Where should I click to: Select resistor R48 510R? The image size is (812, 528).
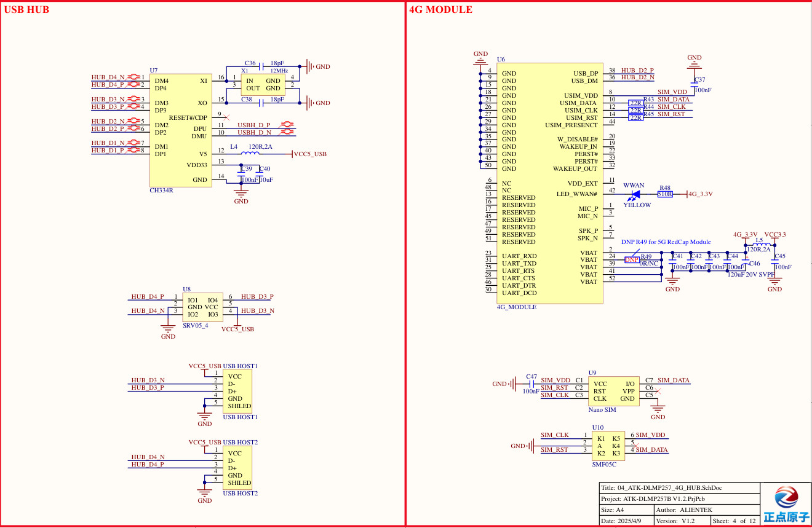point(665,194)
